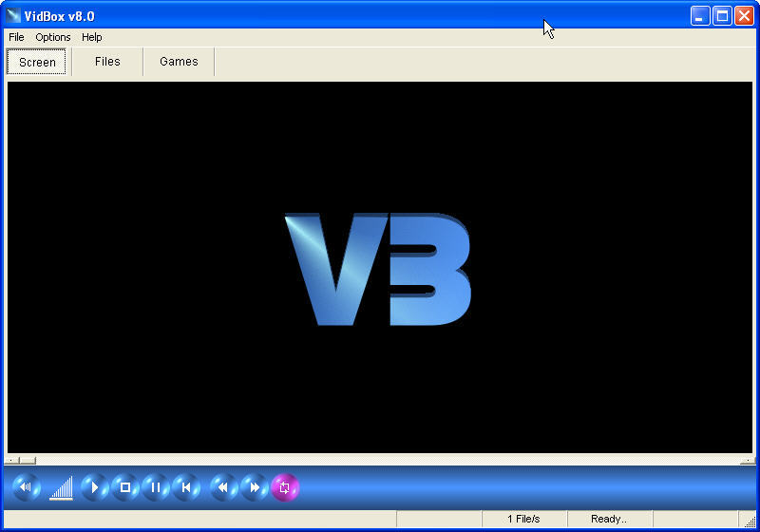Screen dimensions: 760x532
Task: Toggle the purple repeat button
Action: [x=285, y=487]
